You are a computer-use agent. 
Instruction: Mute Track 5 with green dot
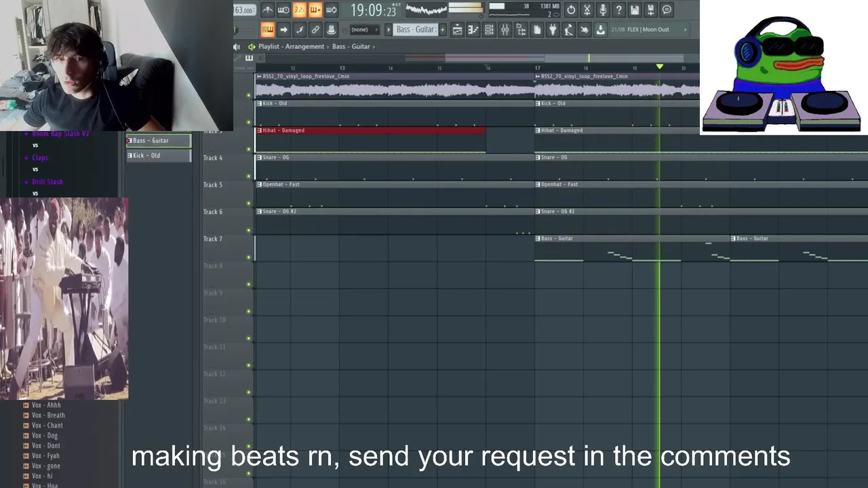click(x=249, y=203)
